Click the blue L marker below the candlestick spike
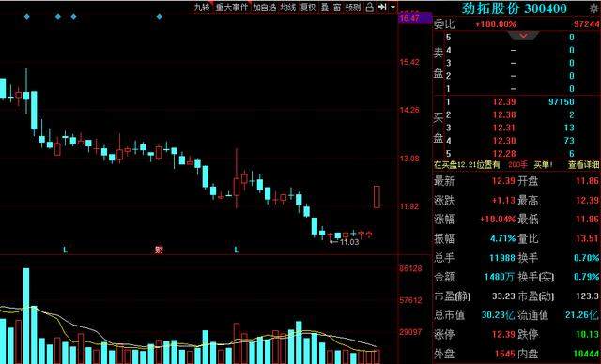601x364 pixels. [x=237, y=250]
